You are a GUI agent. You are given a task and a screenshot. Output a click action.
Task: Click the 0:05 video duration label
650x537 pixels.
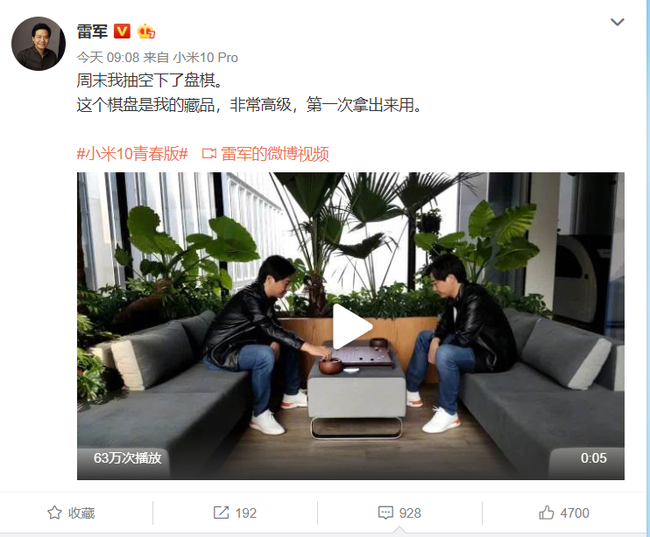pyautogui.click(x=593, y=458)
